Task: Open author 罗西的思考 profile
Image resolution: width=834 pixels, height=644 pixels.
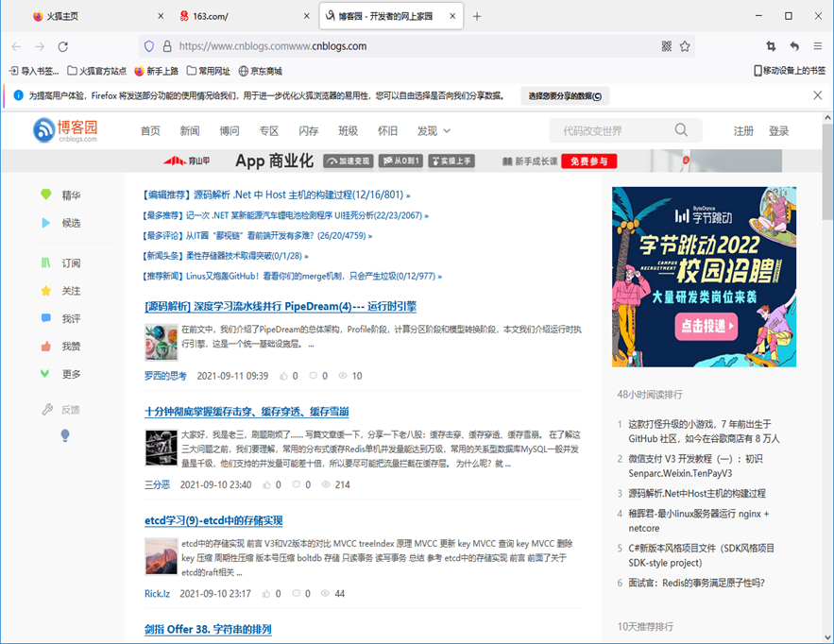Action: 165,376
